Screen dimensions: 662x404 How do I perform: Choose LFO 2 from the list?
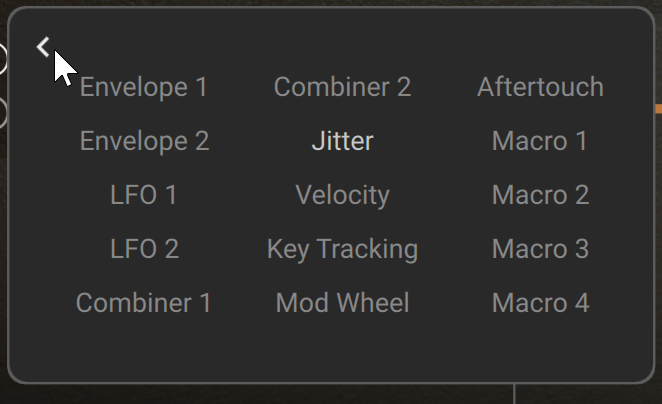pyautogui.click(x=144, y=249)
